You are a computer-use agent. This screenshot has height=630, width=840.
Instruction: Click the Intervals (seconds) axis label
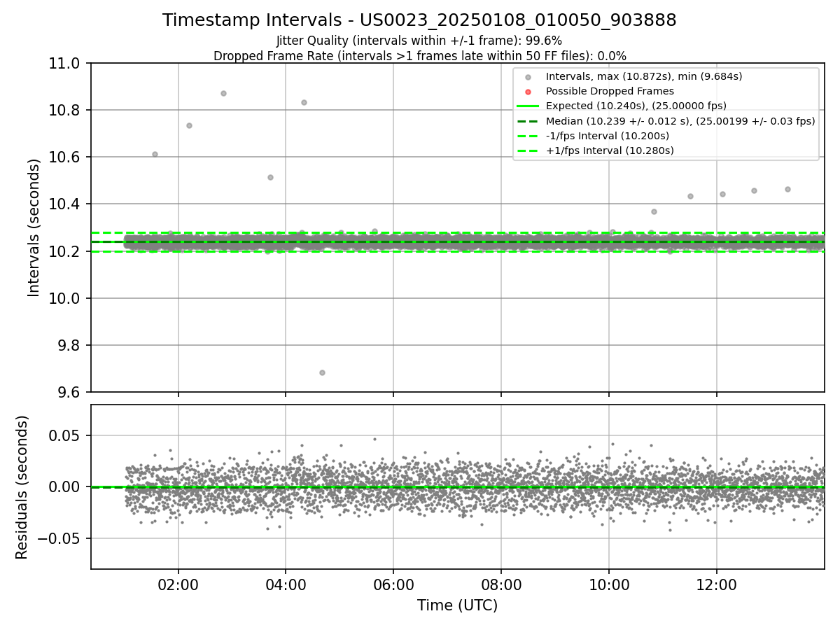(34, 227)
